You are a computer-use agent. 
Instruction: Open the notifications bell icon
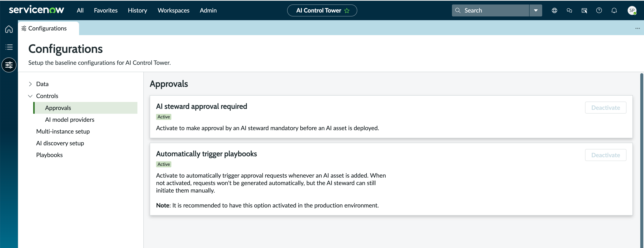tap(614, 10)
